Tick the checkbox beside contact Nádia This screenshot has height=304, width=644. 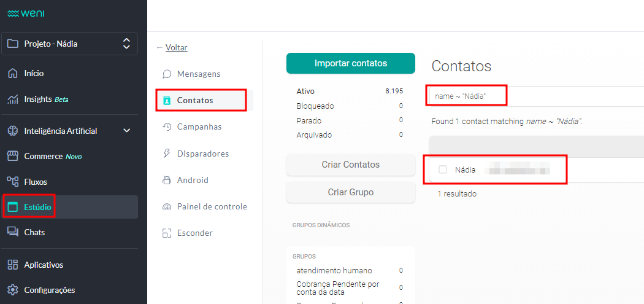(443, 170)
